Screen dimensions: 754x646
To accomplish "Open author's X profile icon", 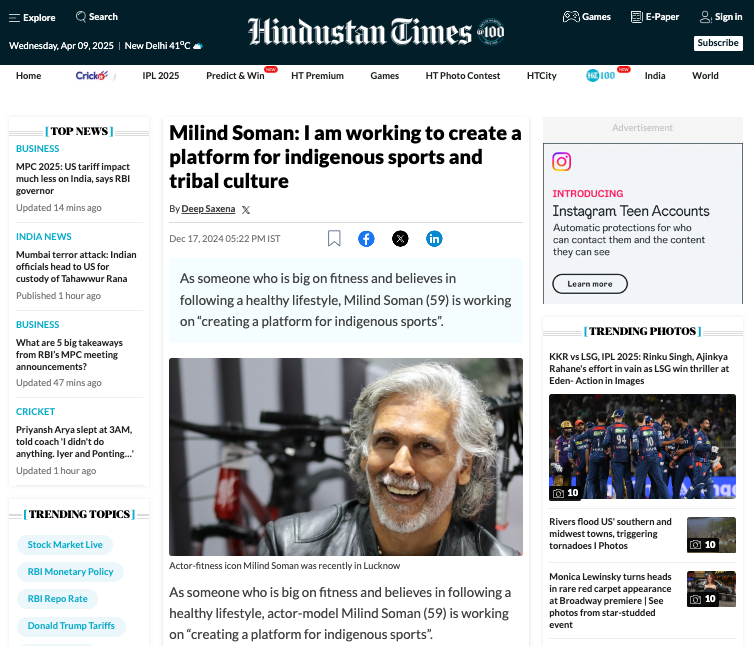I will click(246, 210).
